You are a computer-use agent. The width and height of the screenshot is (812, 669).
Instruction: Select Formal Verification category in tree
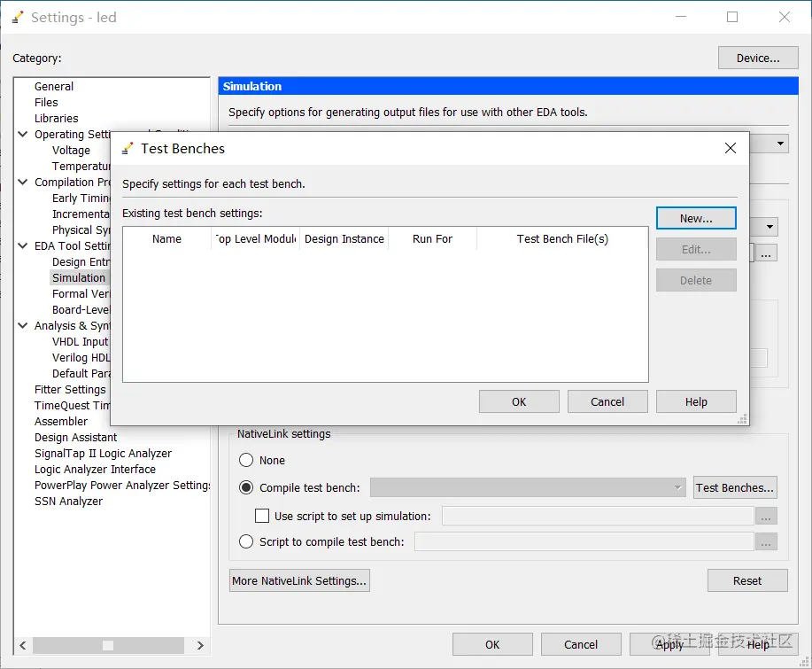click(81, 294)
